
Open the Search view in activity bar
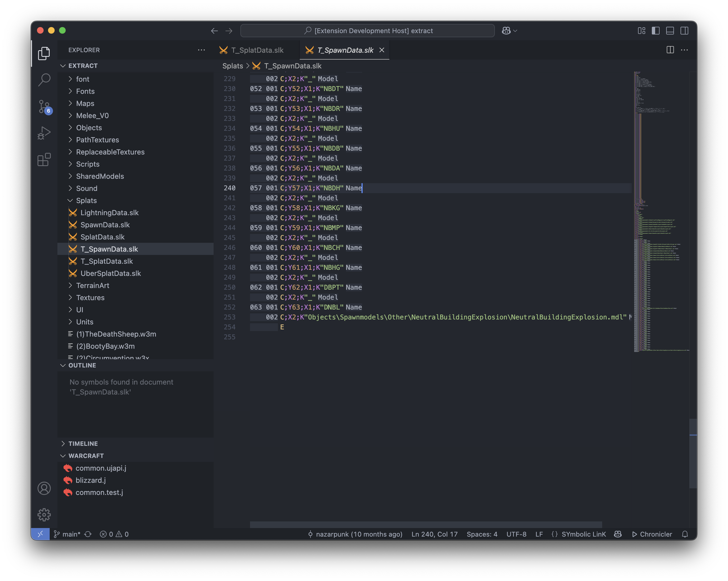[44, 80]
